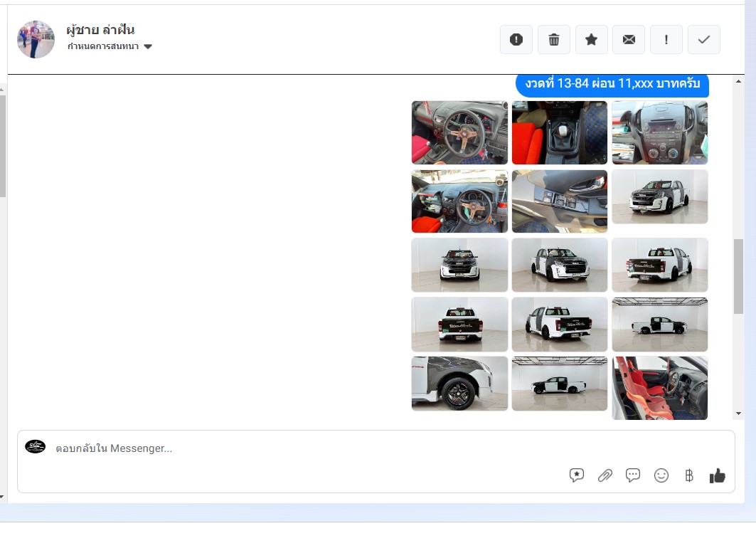The height and width of the screenshot is (553, 756).
Task: Mark conversation unread with envelope icon
Action: (629, 40)
